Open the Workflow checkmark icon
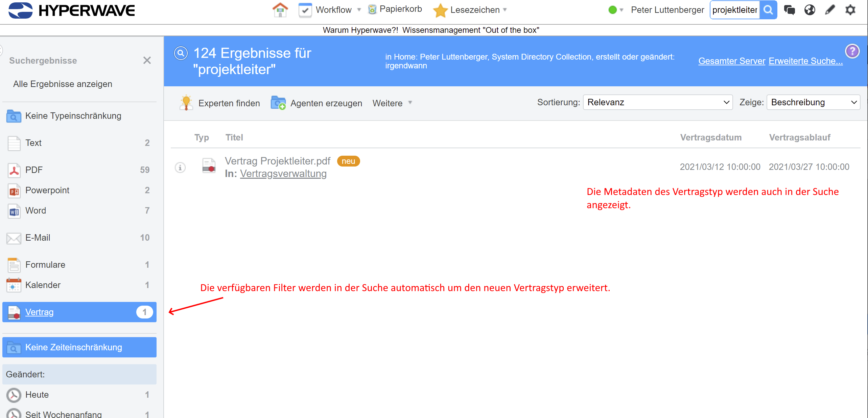This screenshot has width=868, height=418. [305, 10]
